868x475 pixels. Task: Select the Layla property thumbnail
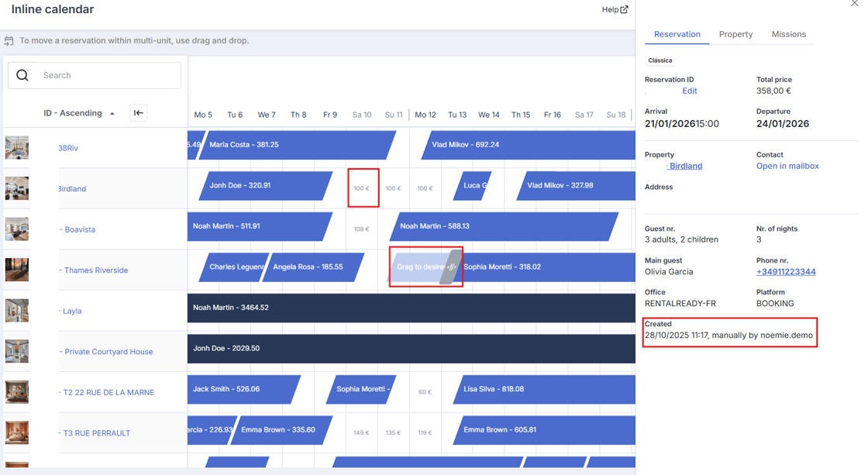tap(16, 311)
